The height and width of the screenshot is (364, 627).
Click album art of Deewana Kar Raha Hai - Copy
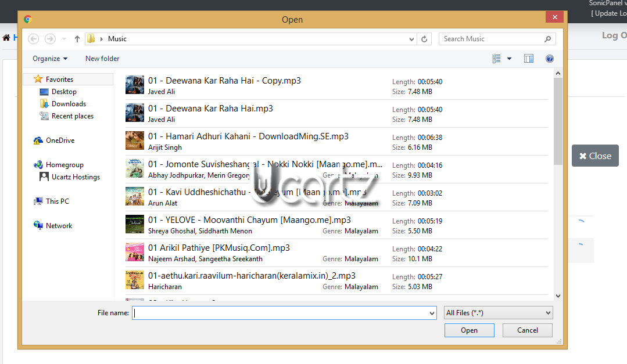pyautogui.click(x=135, y=85)
